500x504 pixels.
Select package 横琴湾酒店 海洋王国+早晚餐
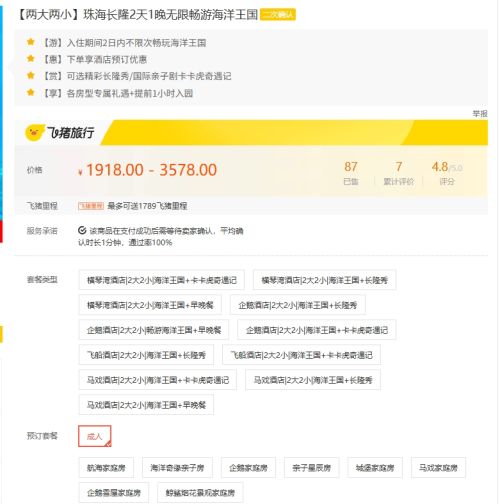150,305
